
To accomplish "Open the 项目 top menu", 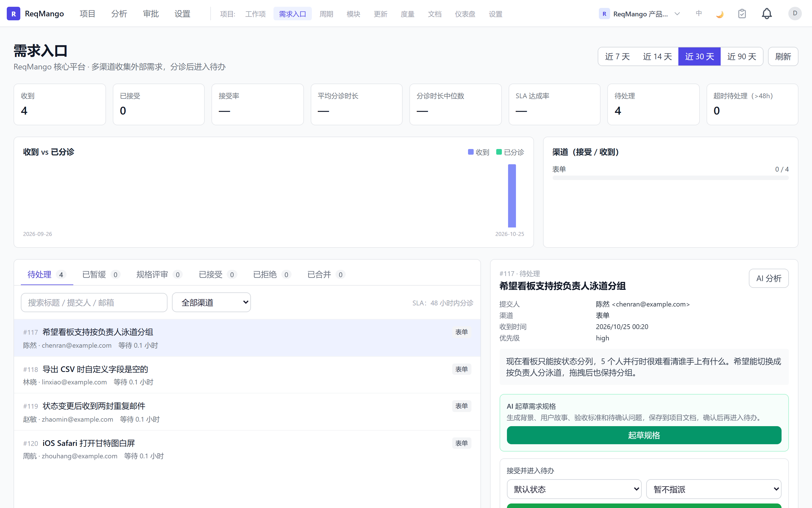I will point(87,14).
